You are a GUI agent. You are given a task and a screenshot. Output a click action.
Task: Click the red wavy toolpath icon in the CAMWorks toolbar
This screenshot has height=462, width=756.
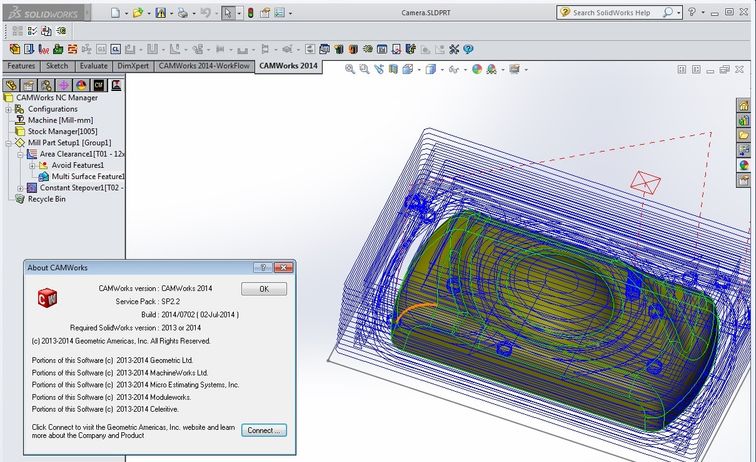tap(43, 49)
